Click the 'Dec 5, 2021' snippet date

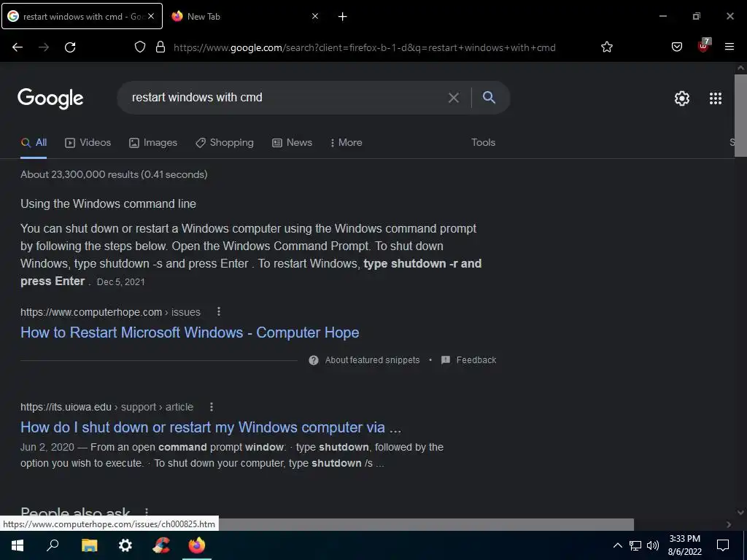120,282
